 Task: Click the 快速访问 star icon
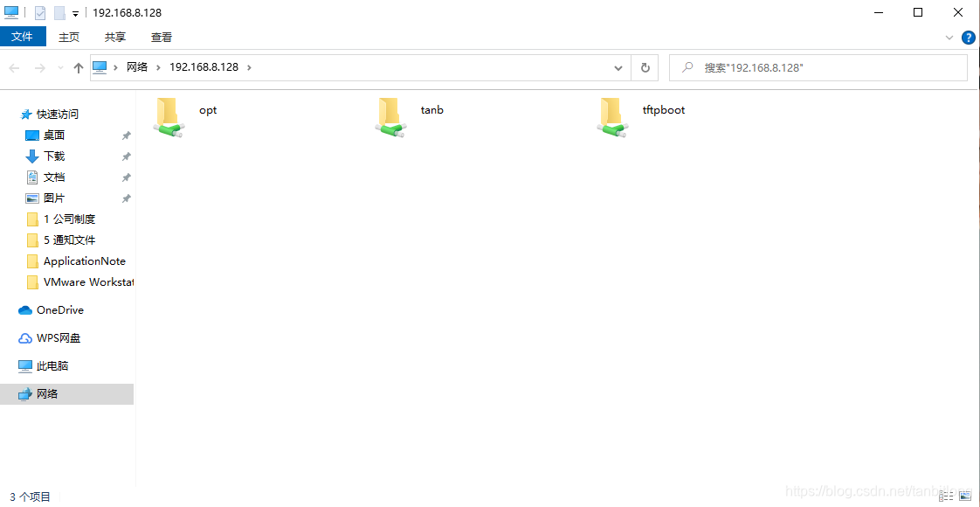26,115
